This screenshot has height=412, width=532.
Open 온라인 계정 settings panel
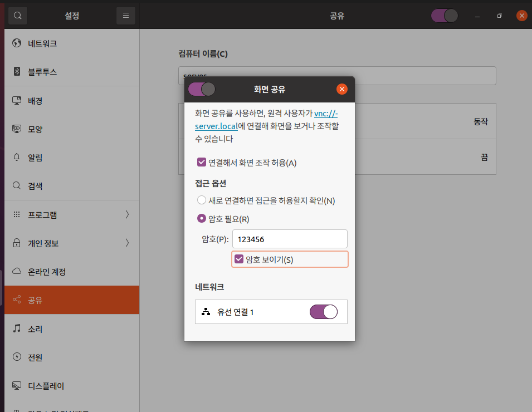coord(72,272)
